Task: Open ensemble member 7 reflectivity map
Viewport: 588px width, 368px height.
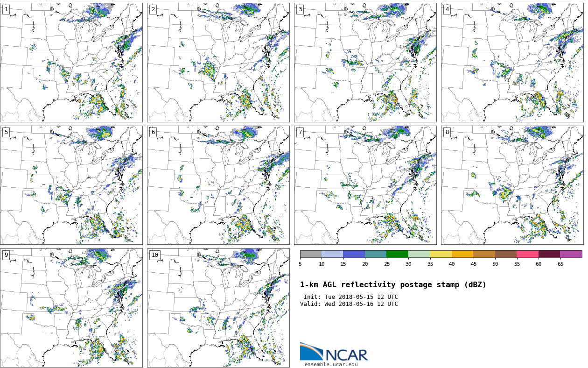Action: coord(365,185)
